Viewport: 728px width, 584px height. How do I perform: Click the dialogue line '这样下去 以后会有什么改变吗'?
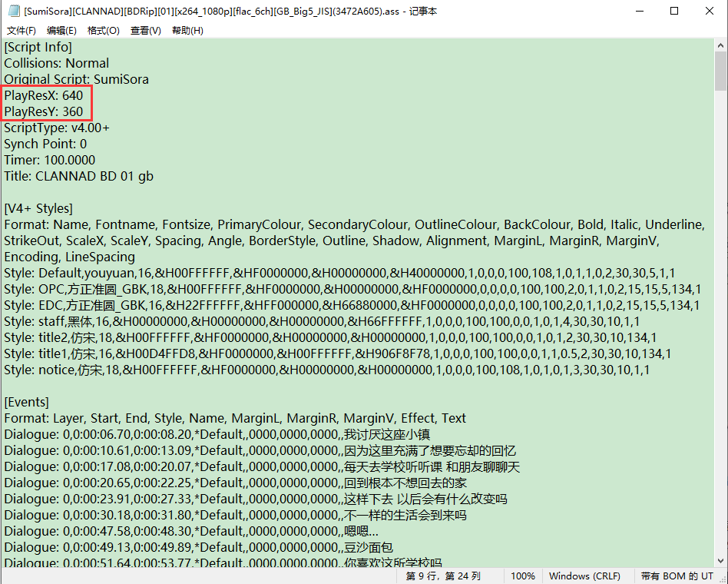(256, 499)
